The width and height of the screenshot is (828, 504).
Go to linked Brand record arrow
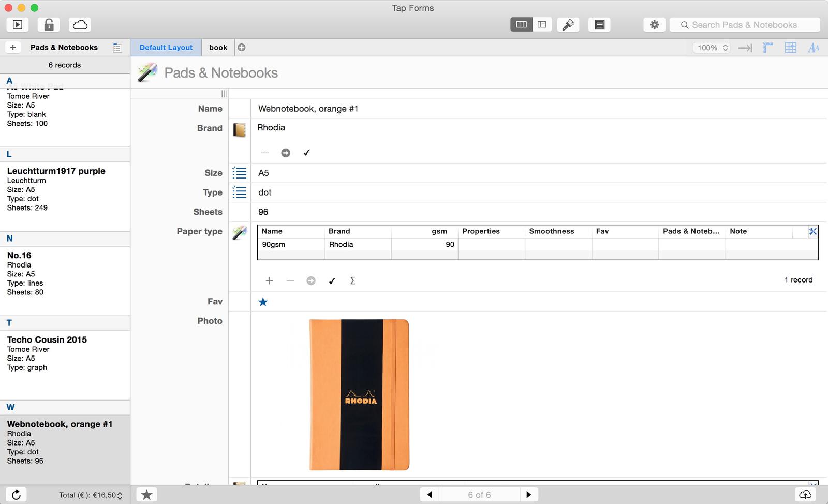(x=286, y=153)
